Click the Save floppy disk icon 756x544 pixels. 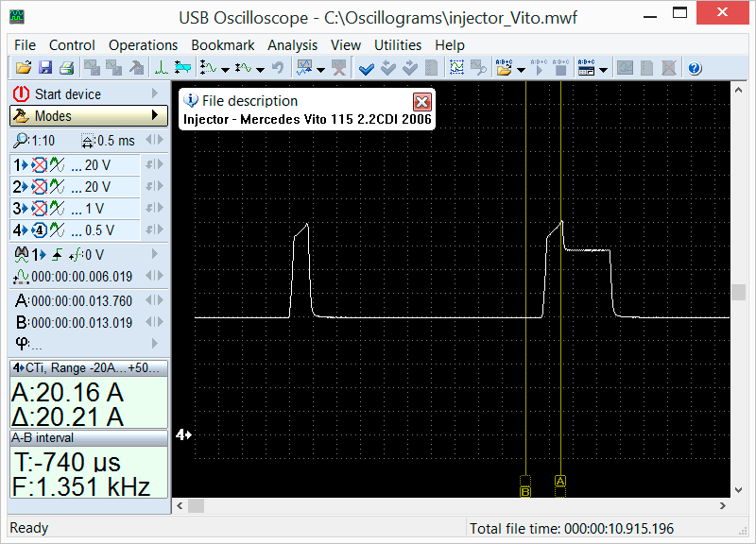tap(45, 68)
